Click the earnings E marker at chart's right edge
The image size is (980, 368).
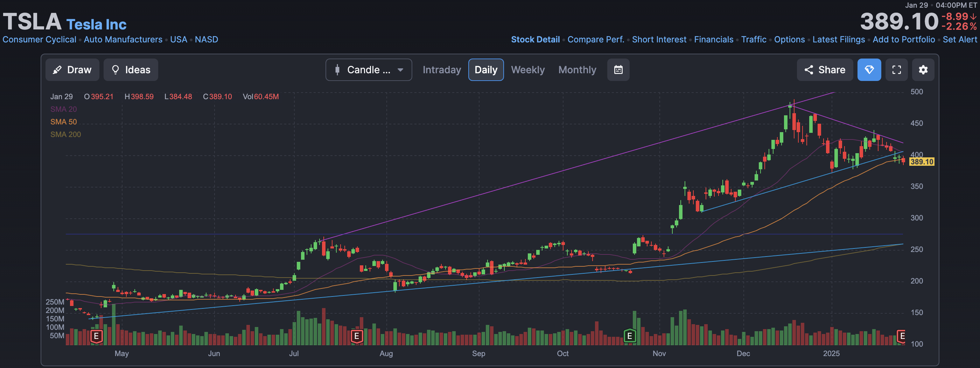point(902,336)
